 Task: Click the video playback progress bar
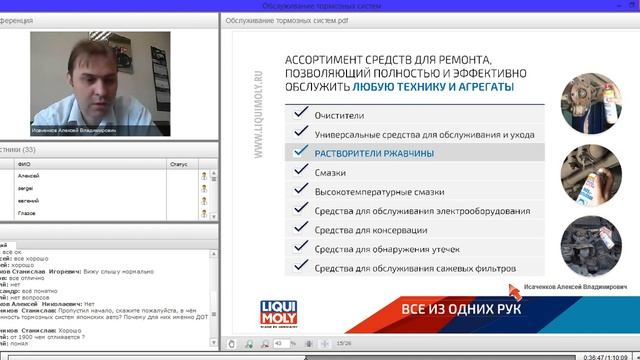point(292,358)
